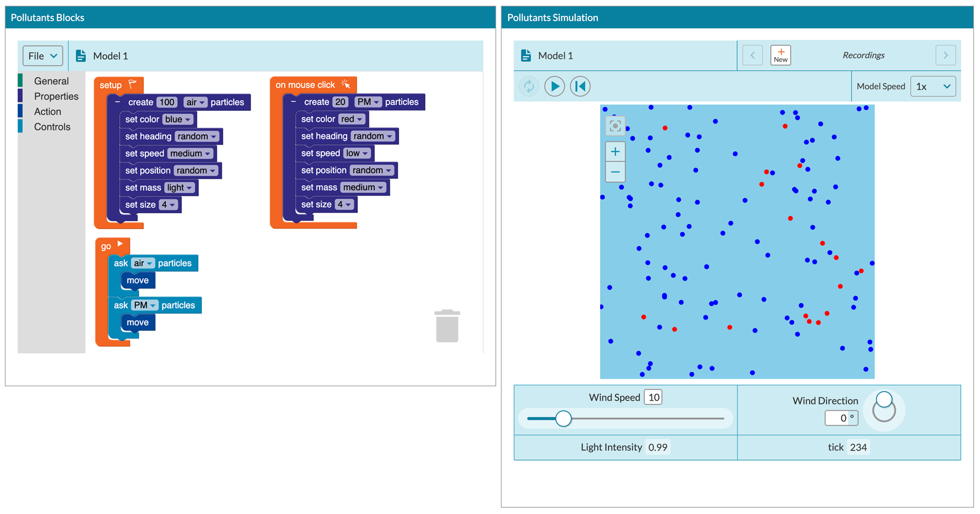Open the set mass medium dropdown
980x514 pixels.
point(363,187)
